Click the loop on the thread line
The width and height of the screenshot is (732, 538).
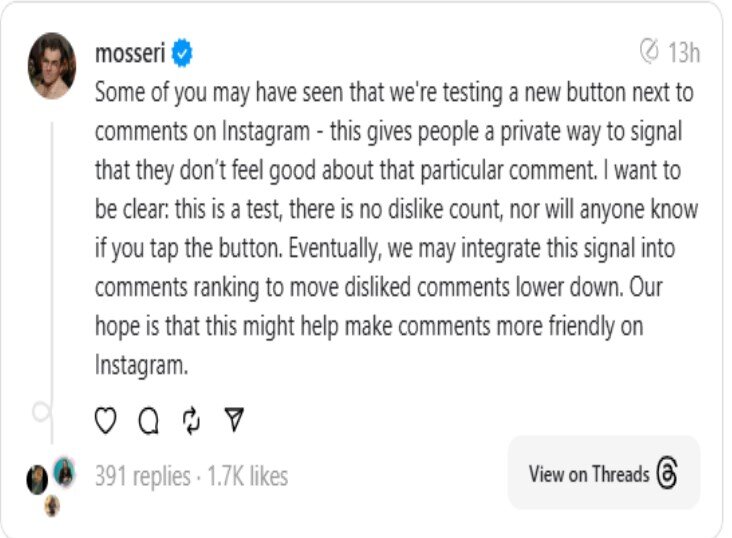point(41,410)
